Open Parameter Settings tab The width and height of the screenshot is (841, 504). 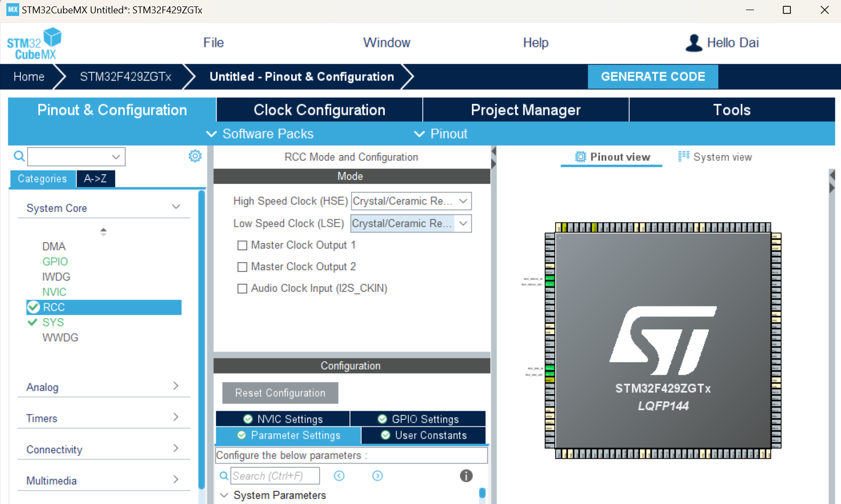[289, 435]
